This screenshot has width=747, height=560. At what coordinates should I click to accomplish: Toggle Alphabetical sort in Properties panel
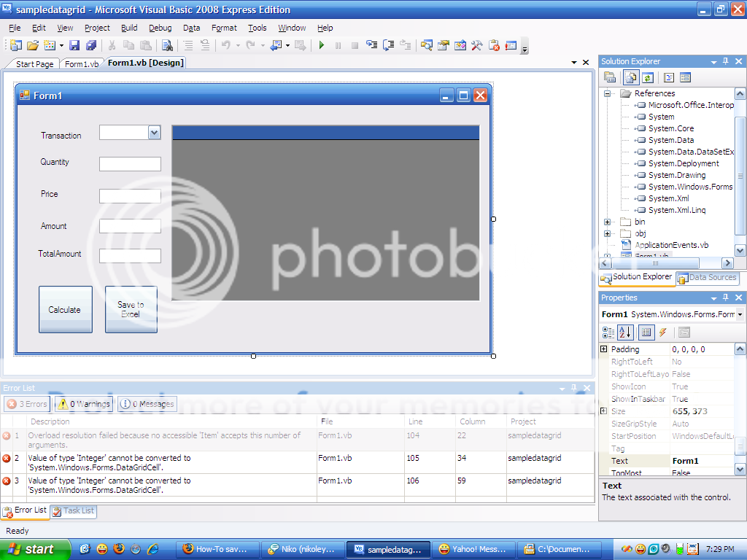[x=625, y=332]
